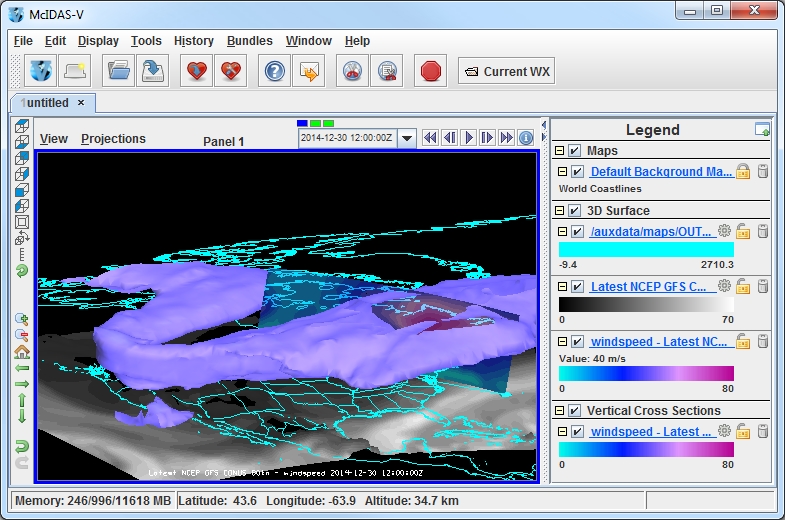Play the animation loop

point(469,138)
